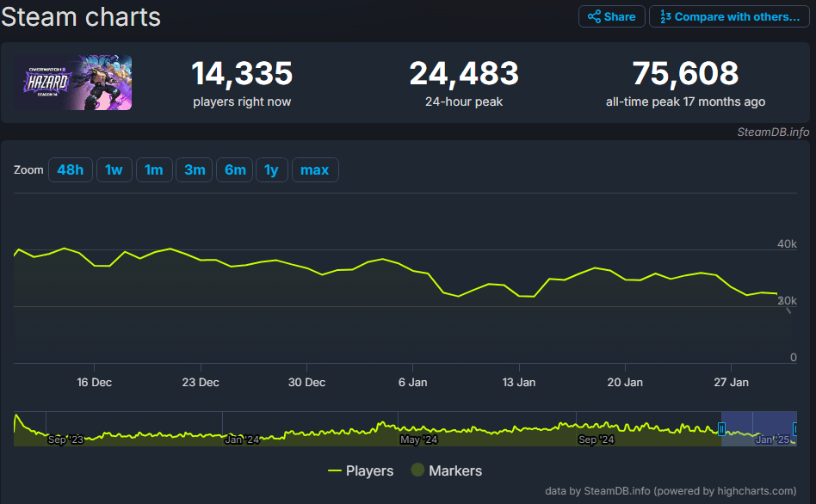The width and height of the screenshot is (816, 504).
Task: Click May '24 in the navigator
Action: pyautogui.click(x=418, y=439)
